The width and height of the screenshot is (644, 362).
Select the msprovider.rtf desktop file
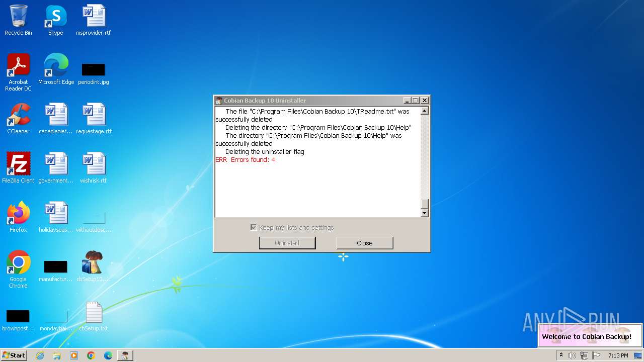pos(94,20)
